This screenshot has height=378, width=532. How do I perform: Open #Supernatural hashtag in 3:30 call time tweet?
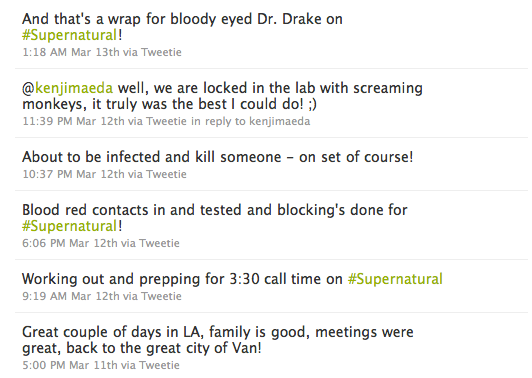(x=395, y=279)
